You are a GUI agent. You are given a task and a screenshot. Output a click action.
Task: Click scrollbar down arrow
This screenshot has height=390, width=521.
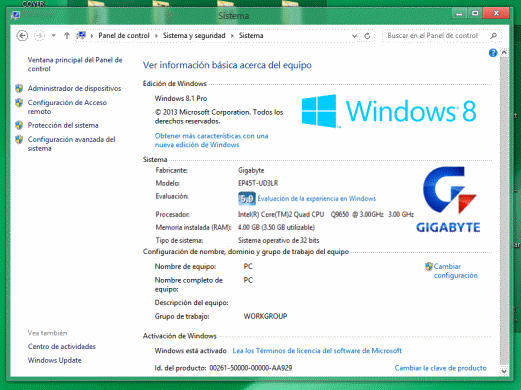[504, 371]
